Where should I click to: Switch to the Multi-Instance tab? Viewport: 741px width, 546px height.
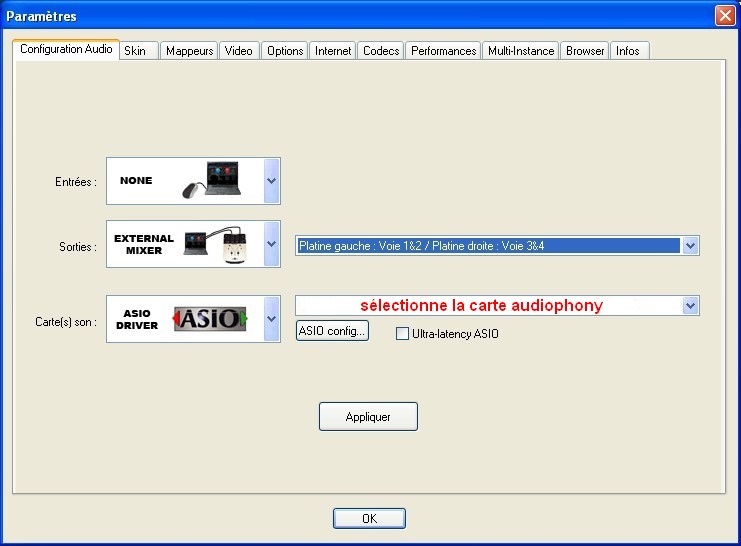(520, 51)
